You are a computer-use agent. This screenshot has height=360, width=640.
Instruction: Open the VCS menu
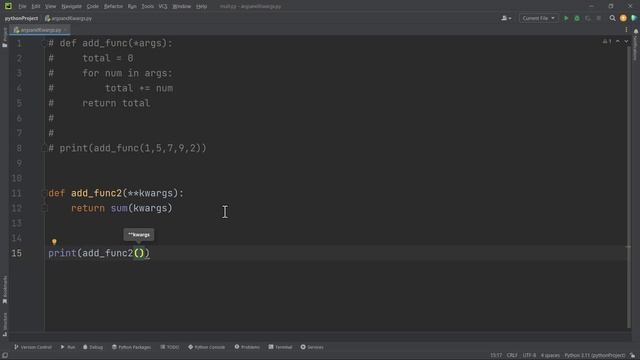tap(163, 7)
